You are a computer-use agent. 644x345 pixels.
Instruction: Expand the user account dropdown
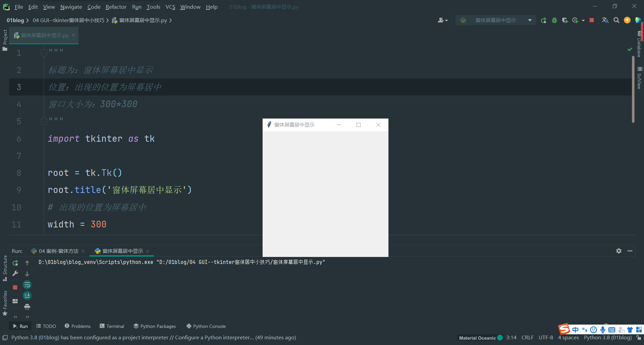tap(443, 20)
